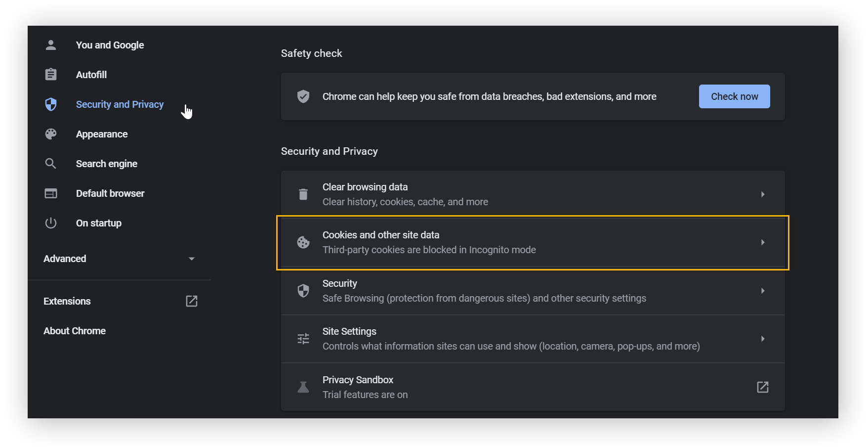Click the Search engine magnifier icon
The width and height of the screenshot is (868, 447).
pyautogui.click(x=51, y=163)
